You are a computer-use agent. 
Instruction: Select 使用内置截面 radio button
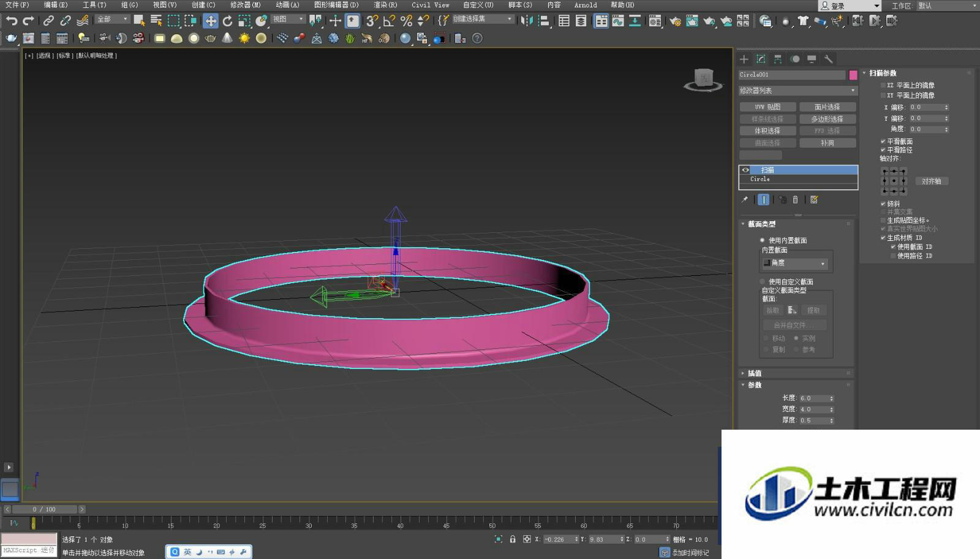pyautogui.click(x=763, y=240)
